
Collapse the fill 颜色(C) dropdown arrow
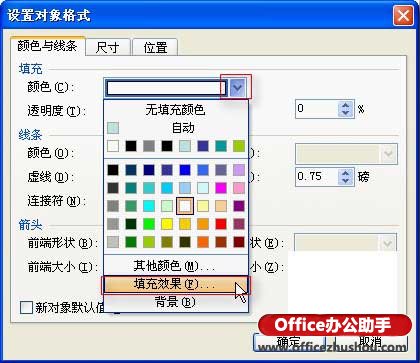[x=238, y=88]
